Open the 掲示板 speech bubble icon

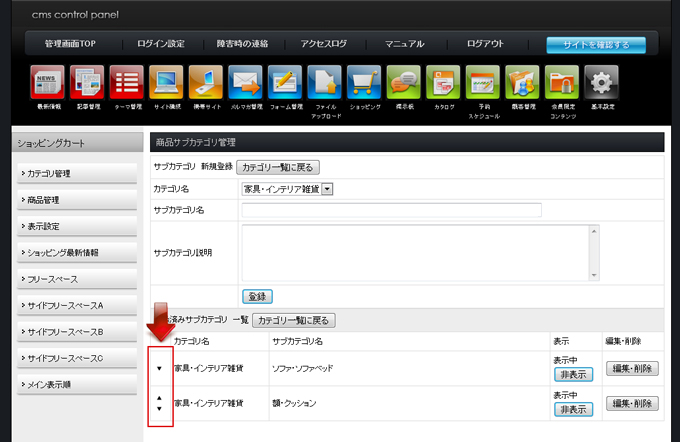tap(403, 83)
